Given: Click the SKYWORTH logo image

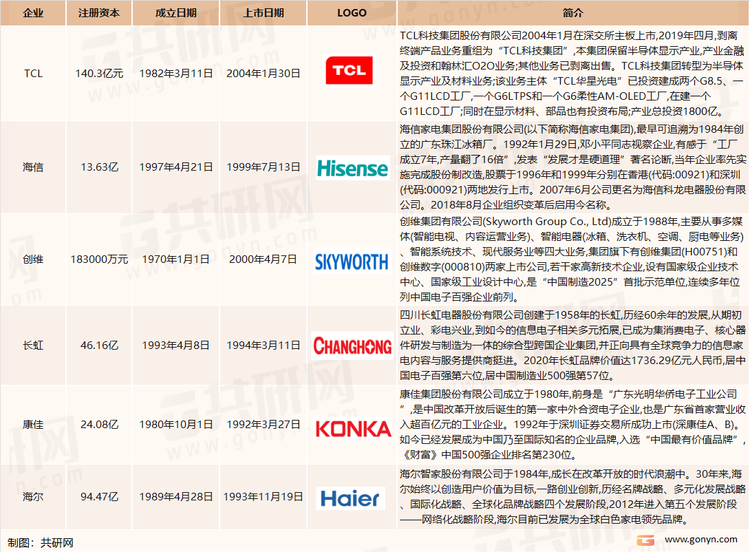Looking at the screenshot, I should pos(352,261).
